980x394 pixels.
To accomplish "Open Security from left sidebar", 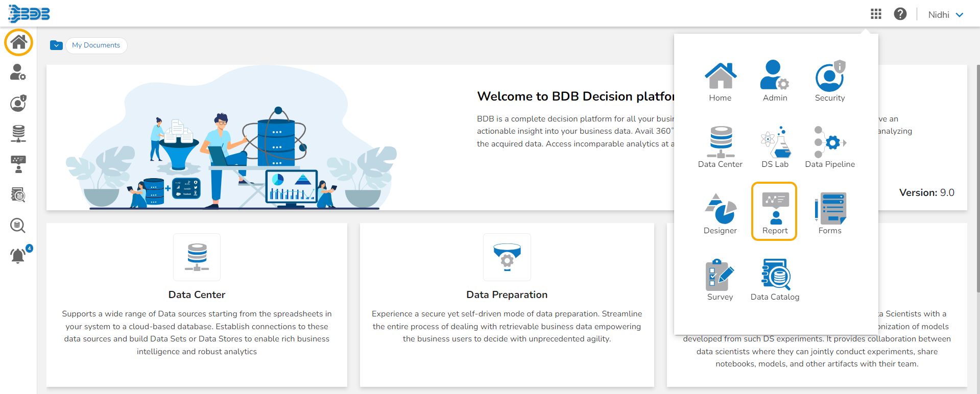I will 18,103.
